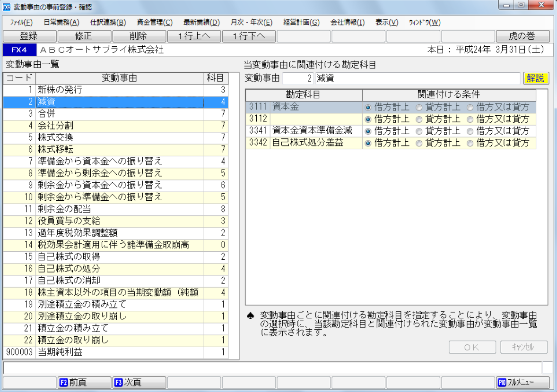Go to next page with F3 次頁
The width and height of the screenshot is (557, 392).
139,383
